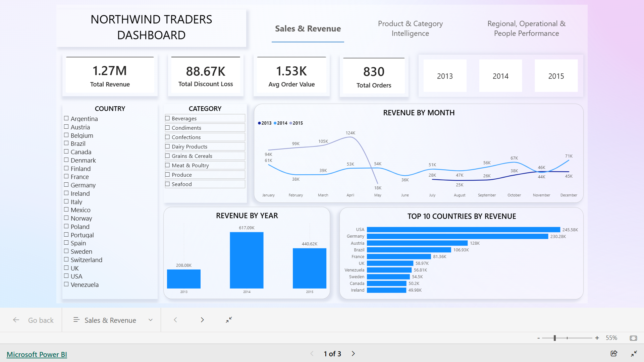Image resolution: width=644 pixels, height=362 pixels.
Task: Check the Mexico country checkbox
Action: [66, 209]
